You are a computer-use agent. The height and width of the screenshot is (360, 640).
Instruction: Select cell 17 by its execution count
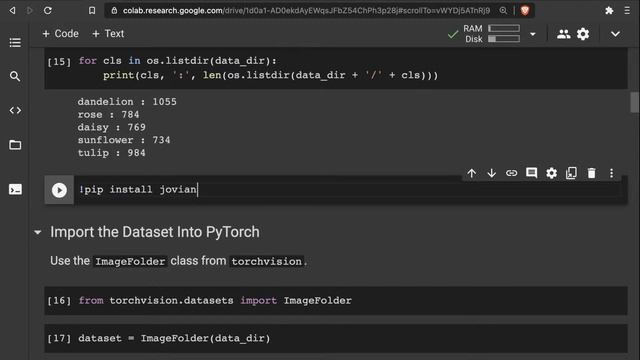[x=59, y=338]
